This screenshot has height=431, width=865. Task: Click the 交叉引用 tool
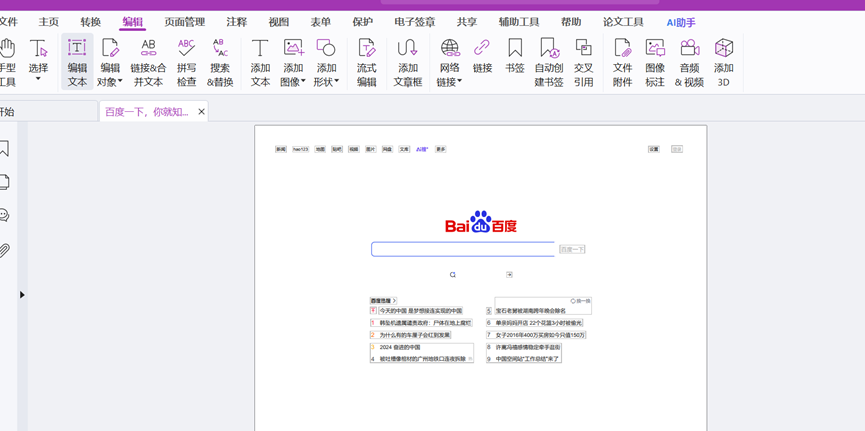pyautogui.click(x=583, y=62)
